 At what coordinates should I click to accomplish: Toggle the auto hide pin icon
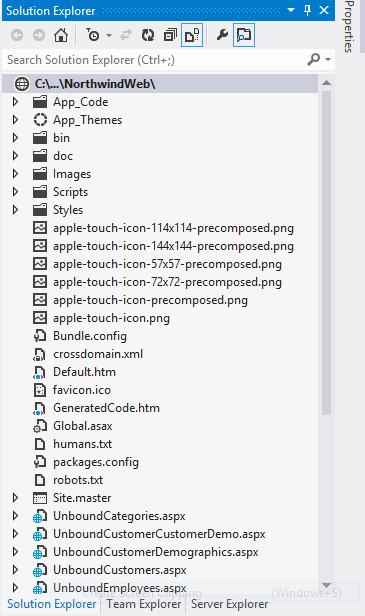point(308,10)
